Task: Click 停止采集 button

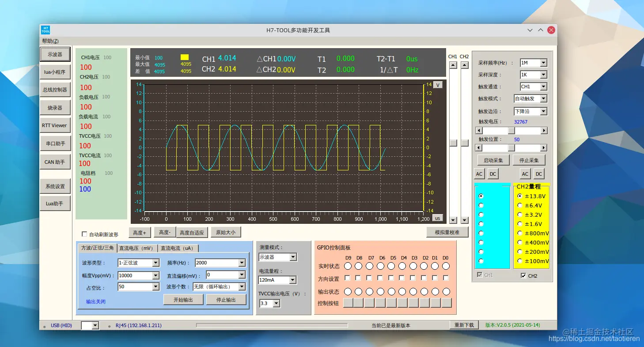Action: click(529, 160)
